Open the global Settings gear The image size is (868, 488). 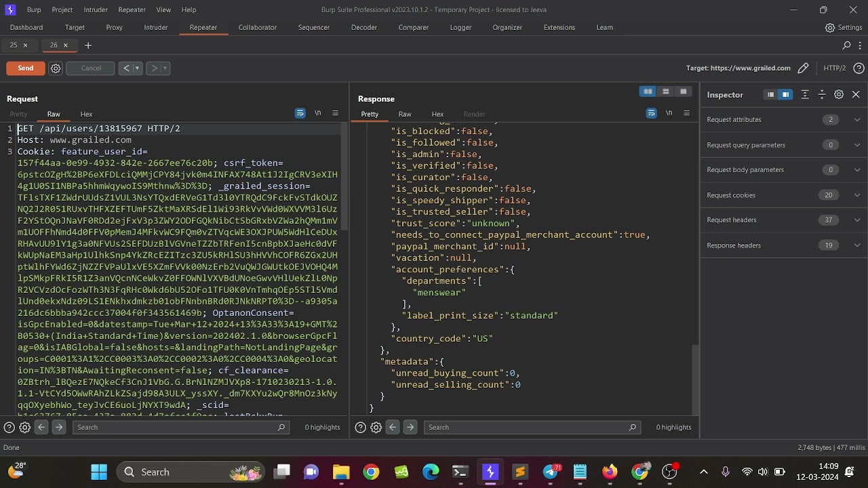[830, 28]
